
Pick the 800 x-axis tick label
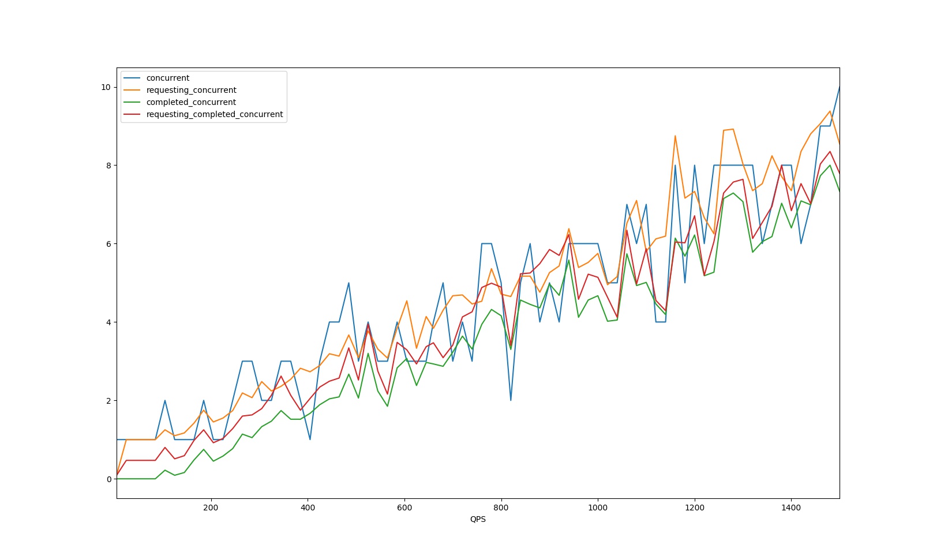[x=501, y=508]
